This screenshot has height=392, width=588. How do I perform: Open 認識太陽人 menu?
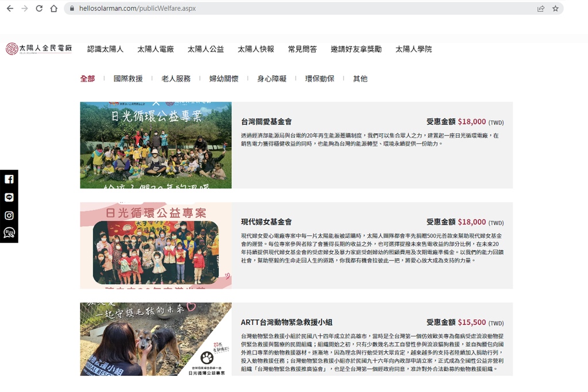106,49
